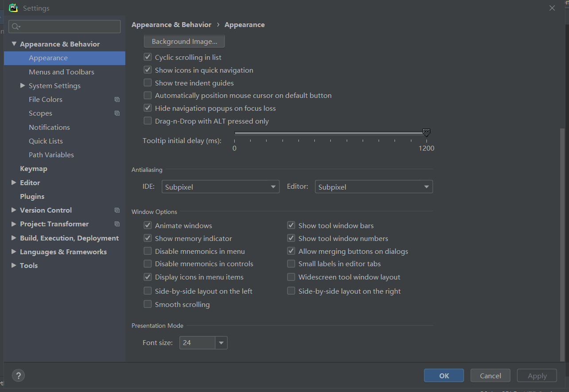Image resolution: width=569 pixels, height=392 pixels.
Task: Open the IDE antialiasing dropdown
Action: (x=221, y=187)
